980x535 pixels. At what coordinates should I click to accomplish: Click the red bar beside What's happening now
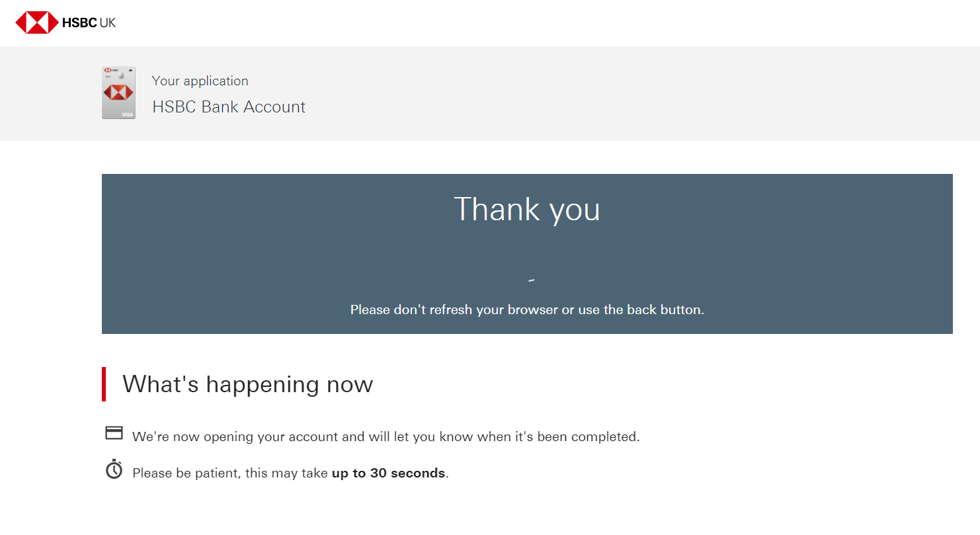pyautogui.click(x=104, y=384)
